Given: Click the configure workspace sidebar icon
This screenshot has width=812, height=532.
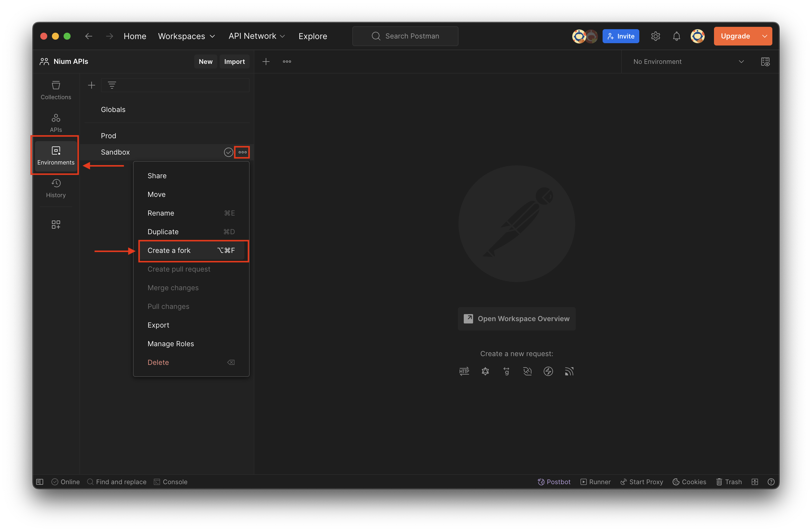Looking at the screenshot, I should pos(56,224).
